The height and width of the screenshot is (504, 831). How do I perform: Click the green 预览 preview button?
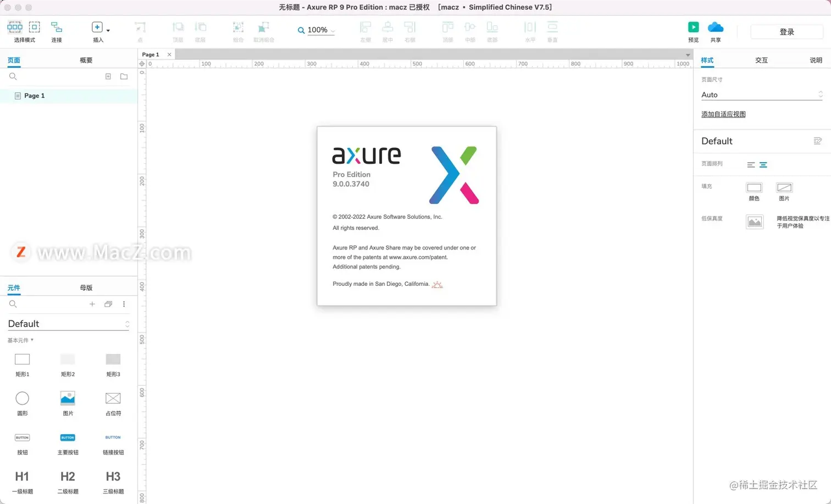point(694,27)
